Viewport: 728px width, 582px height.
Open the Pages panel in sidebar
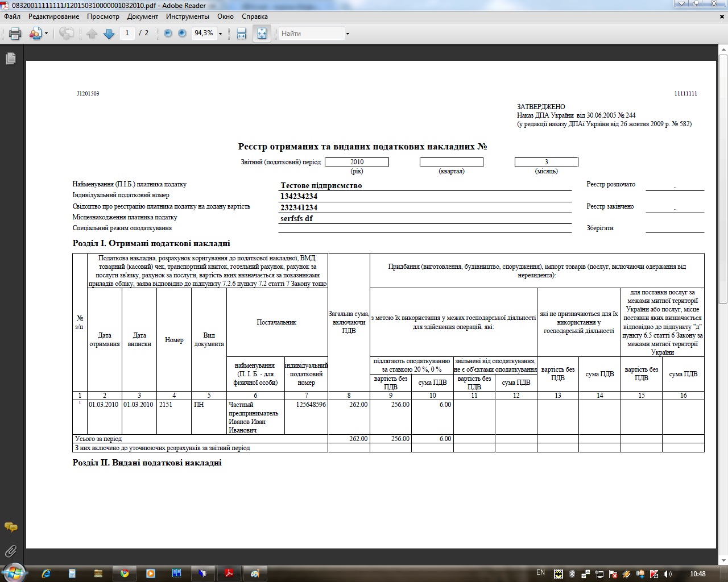11,59
